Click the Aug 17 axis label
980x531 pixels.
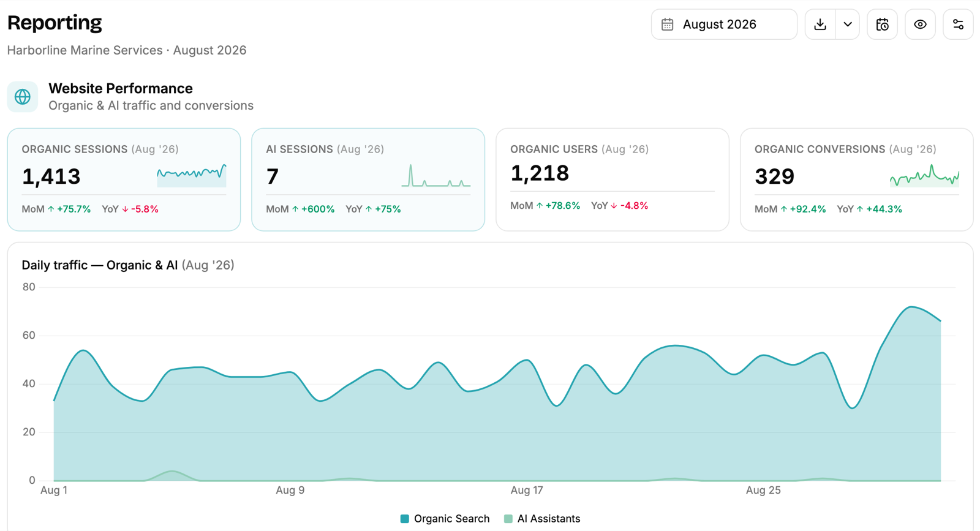click(527, 490)
